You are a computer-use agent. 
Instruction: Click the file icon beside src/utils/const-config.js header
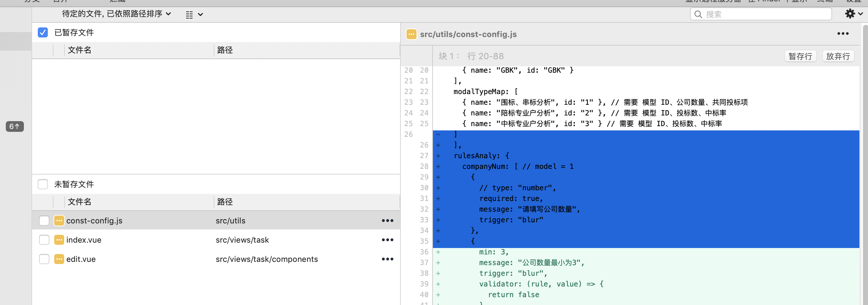[x=412, y=34]
